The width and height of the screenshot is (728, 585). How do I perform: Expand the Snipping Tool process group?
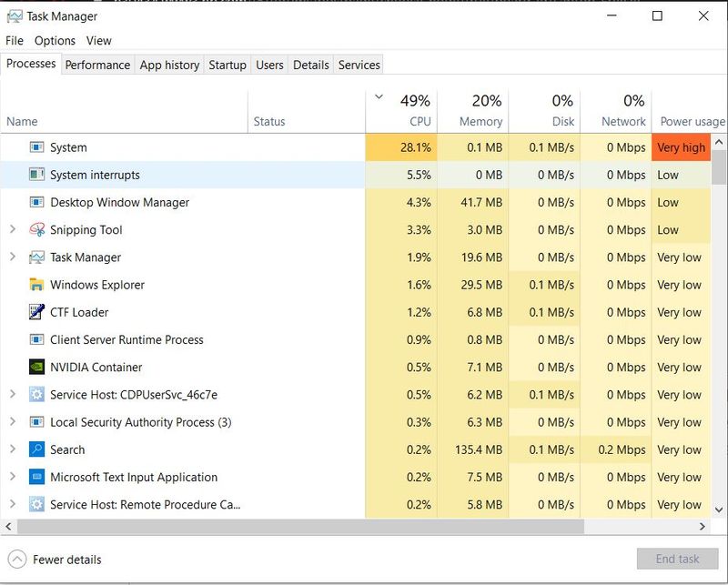tap(12, 230)
